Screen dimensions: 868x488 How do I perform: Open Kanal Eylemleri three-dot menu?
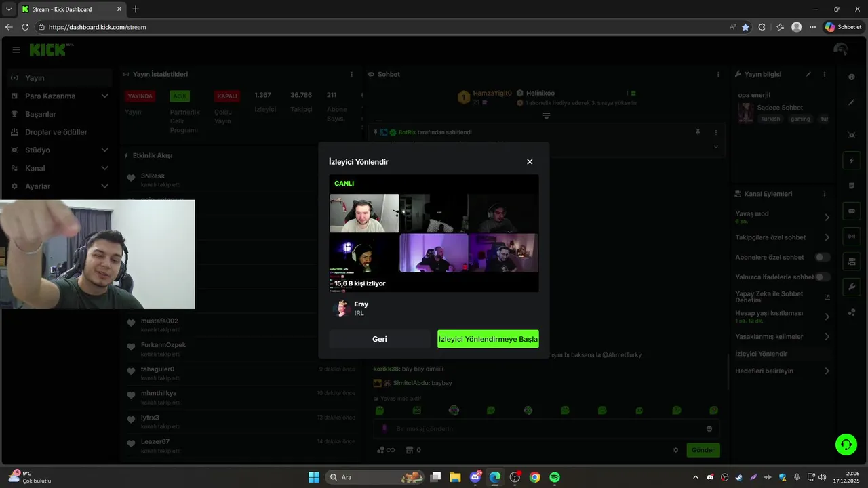(825, 194)
